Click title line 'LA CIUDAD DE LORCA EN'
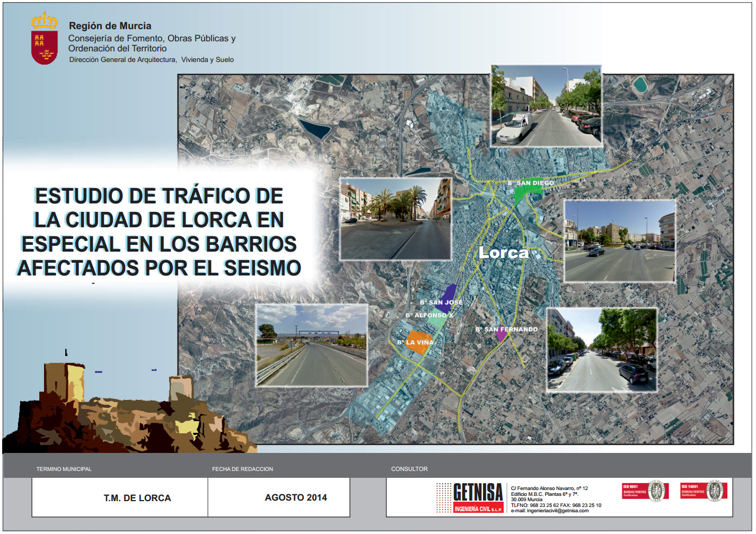Screen dimensions: 756x534 pyautogui.click(x=159, y=220)
